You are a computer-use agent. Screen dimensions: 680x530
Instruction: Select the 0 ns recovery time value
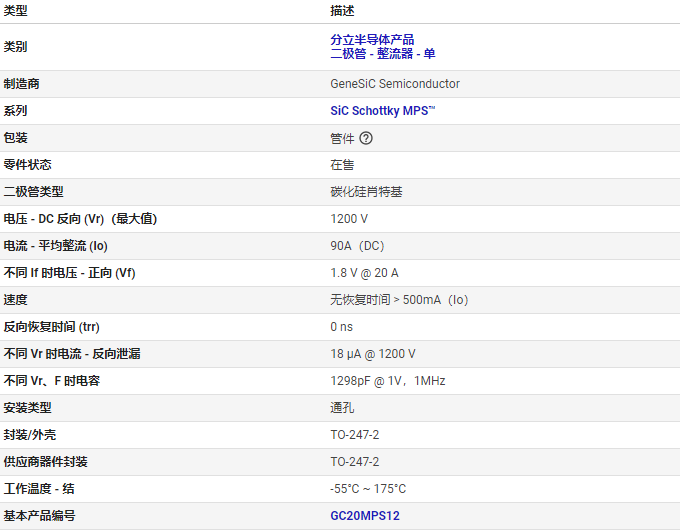pos(342,327)
